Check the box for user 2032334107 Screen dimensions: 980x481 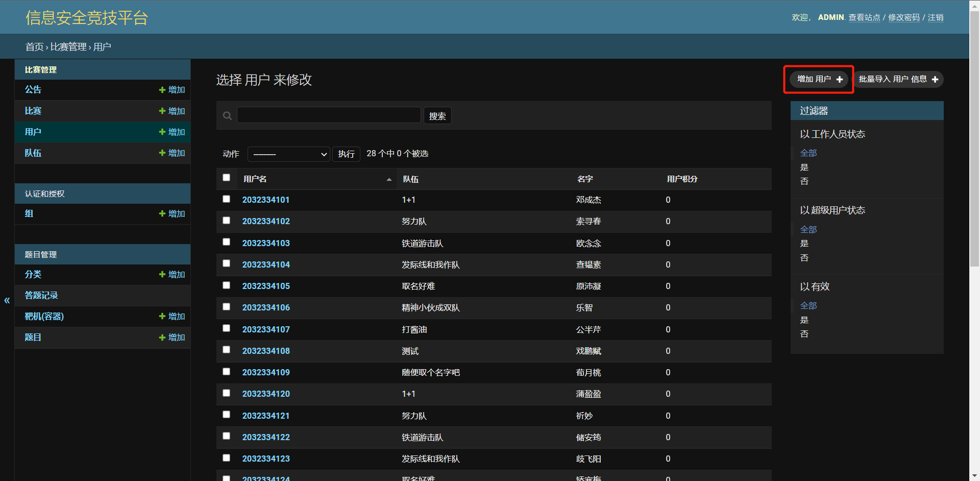tap(226, 328)
